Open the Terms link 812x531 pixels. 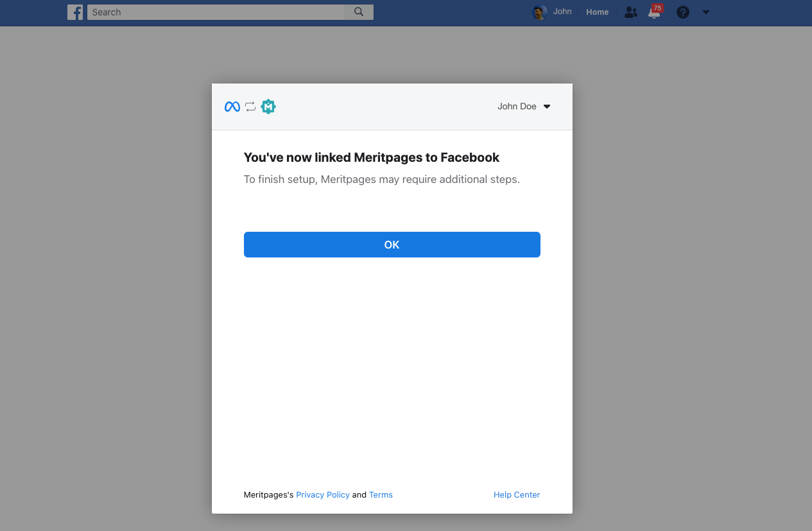[381, 494]
